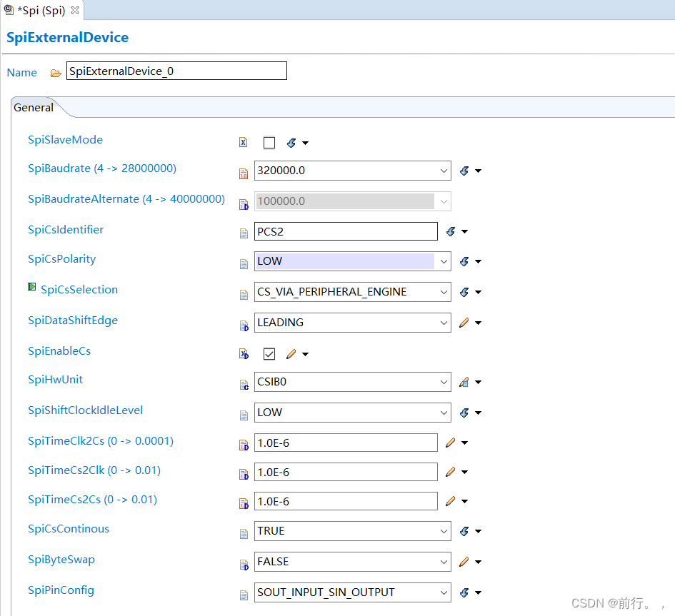Edit the SpiExternalDevice_0 name field
675x616 pixels.
coord(176,71)
